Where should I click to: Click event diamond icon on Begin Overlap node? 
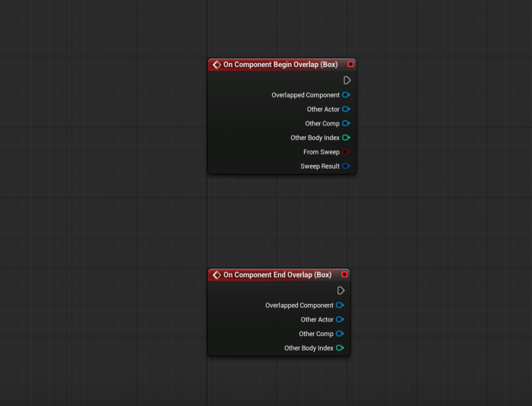tap(217, 65)
